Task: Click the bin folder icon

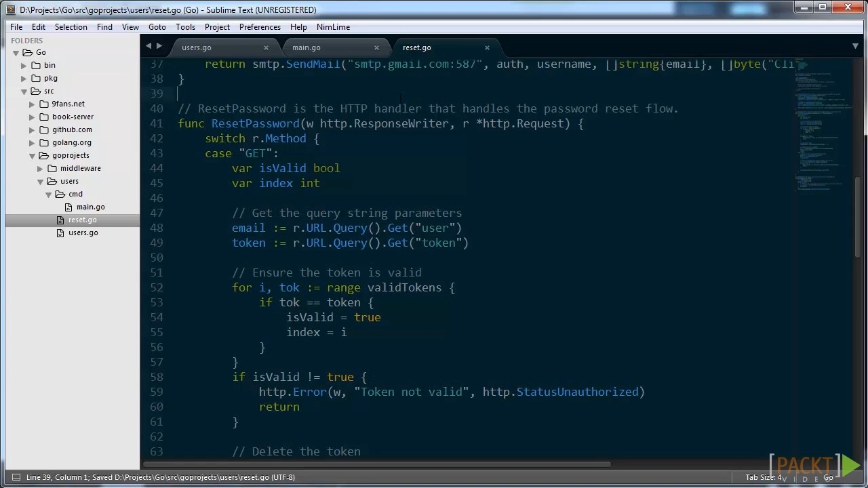Action: [x=36, y=65]
